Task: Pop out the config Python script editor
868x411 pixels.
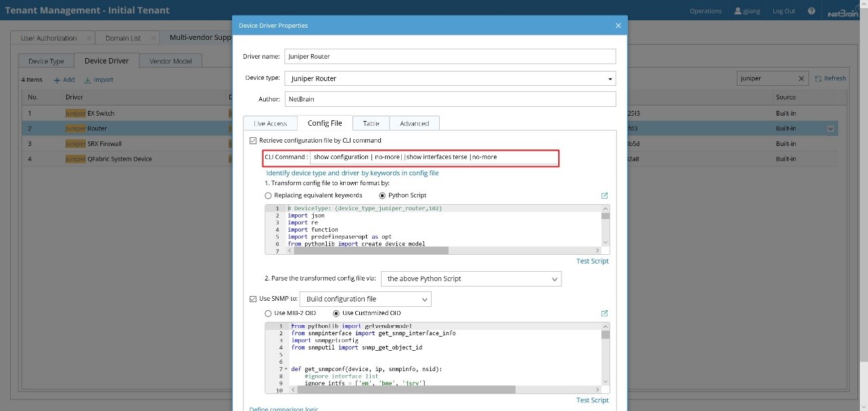Action: click(604, 195)
